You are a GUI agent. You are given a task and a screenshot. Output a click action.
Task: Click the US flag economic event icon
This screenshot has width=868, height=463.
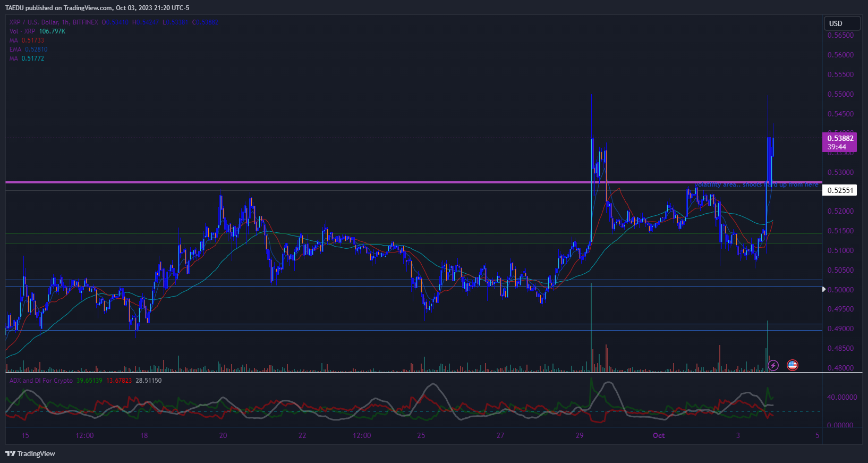click(x=792, y=365)
